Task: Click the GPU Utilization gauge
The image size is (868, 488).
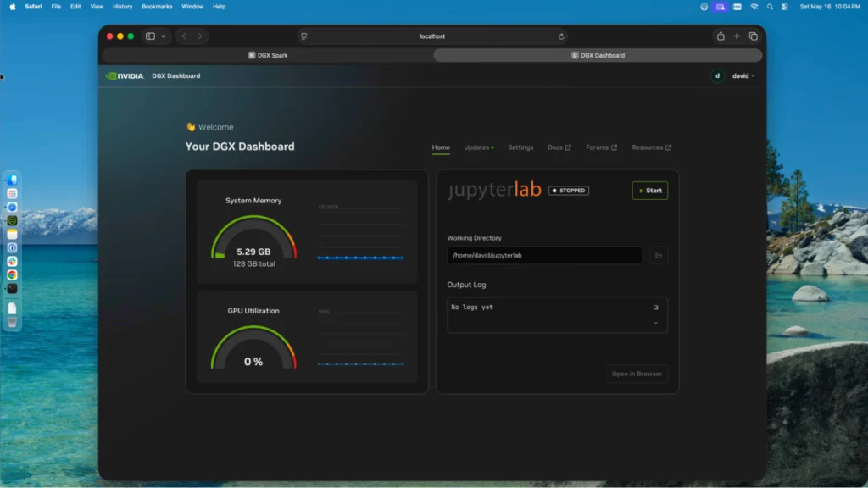Action: click(253, 347)
